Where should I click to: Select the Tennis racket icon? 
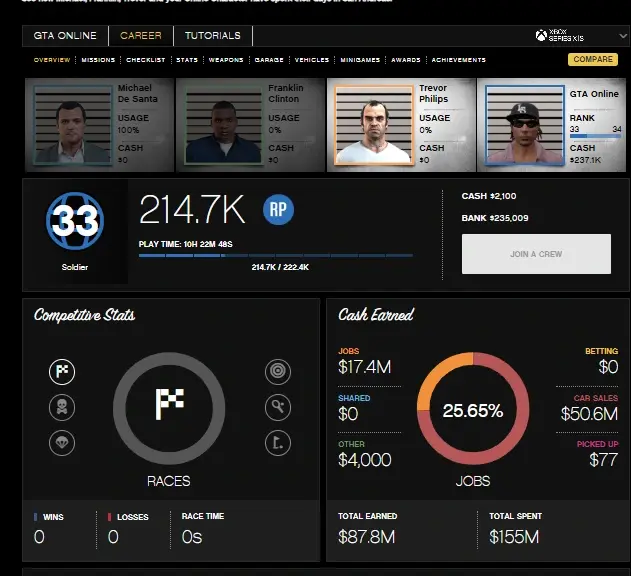(278, 407)
